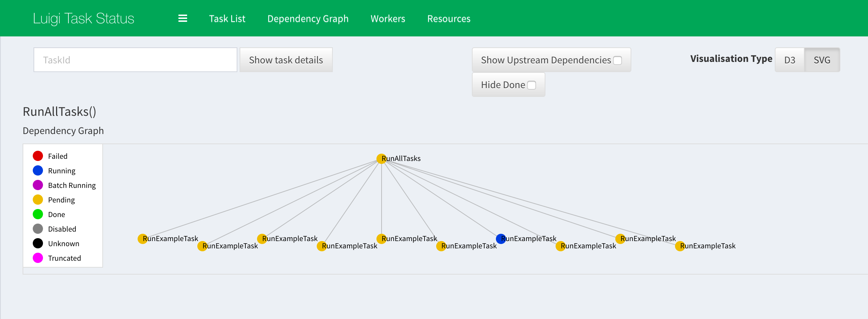
Task: Click the gray Disabled legend circle
Action: pos(38,229)
